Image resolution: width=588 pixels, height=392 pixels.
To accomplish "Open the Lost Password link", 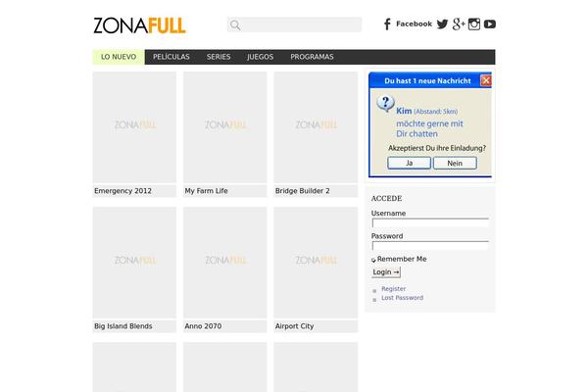I will coord(403,298).
